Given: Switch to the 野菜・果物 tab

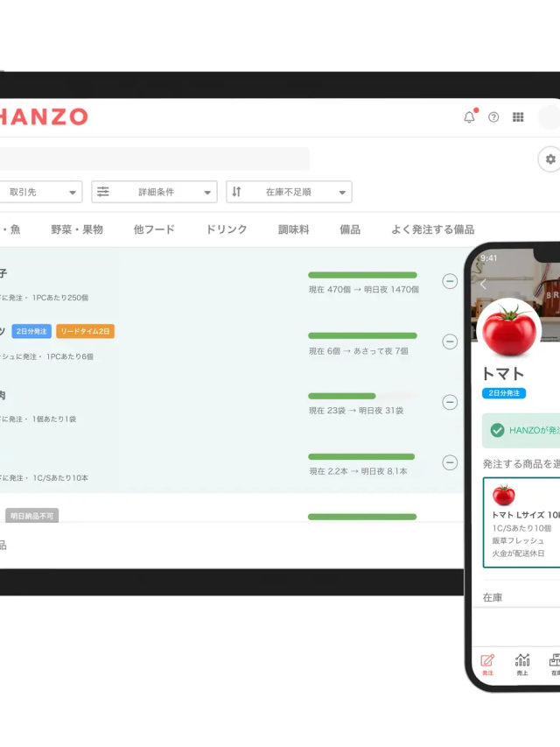Looking at the screenshot, I should [77, 229].
